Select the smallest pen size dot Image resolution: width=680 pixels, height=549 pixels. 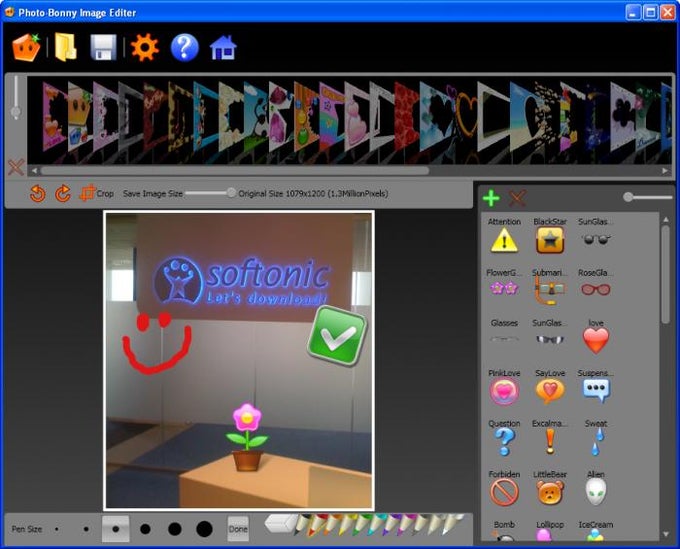pos(57,529)
